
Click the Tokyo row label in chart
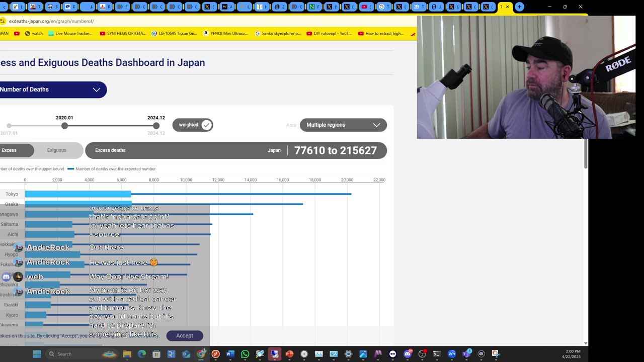click(12, 194)
